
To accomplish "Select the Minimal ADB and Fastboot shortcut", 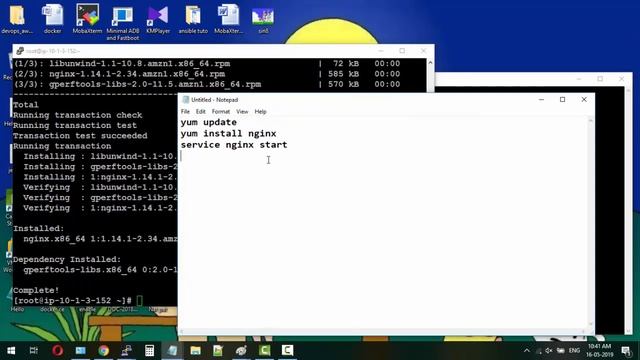I will 122,23.
